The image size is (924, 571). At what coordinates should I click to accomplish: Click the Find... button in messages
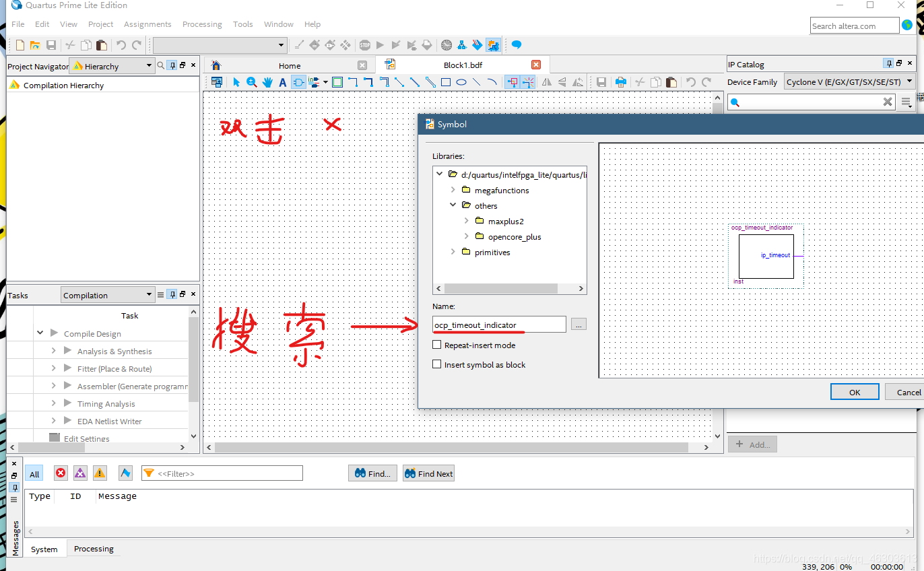click(372, 473)
